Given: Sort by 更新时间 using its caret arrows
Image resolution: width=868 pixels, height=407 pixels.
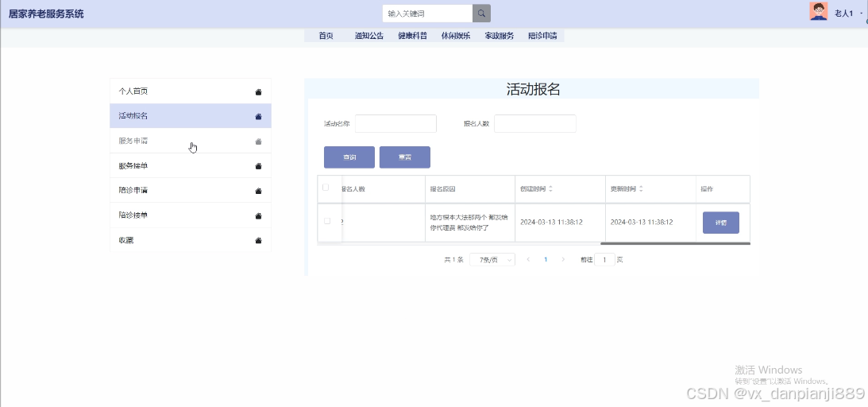Looking at the screenshot, I should [641, 189].
